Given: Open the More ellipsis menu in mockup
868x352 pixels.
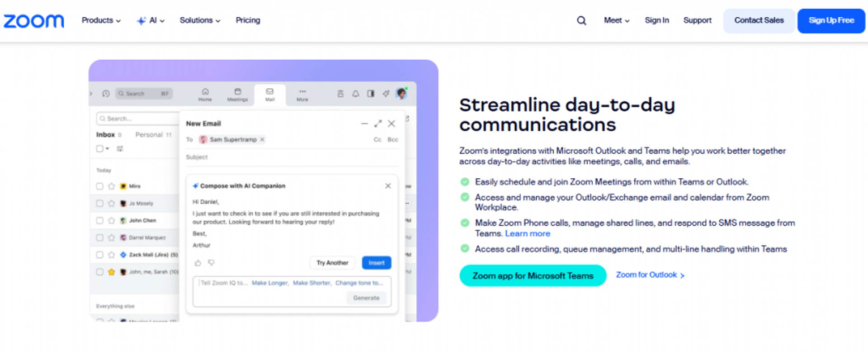Looking at the screenshot, I should point(302,95).
